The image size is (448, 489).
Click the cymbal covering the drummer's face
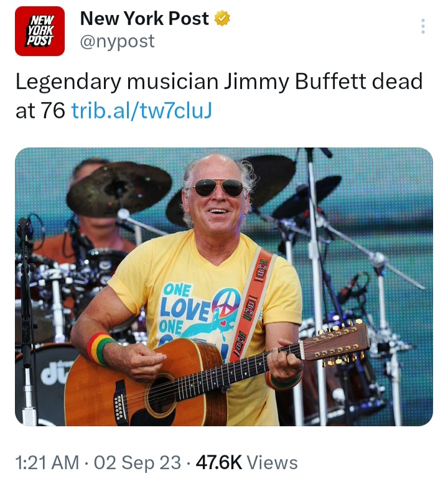tap(119, 189)
